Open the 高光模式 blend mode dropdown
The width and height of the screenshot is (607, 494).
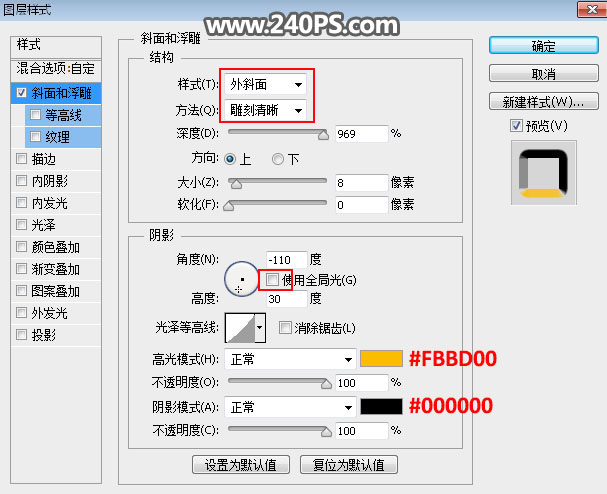(x=290, y=360)
